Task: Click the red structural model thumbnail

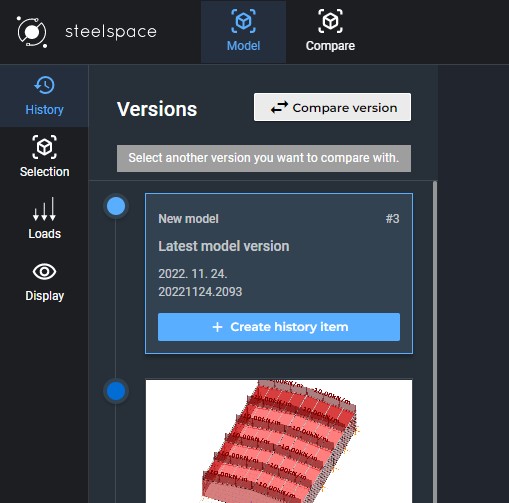Action: coord(279,441)
